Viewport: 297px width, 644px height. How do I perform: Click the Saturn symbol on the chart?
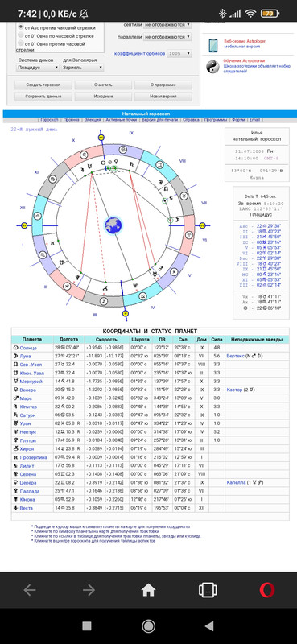point(131,163)
